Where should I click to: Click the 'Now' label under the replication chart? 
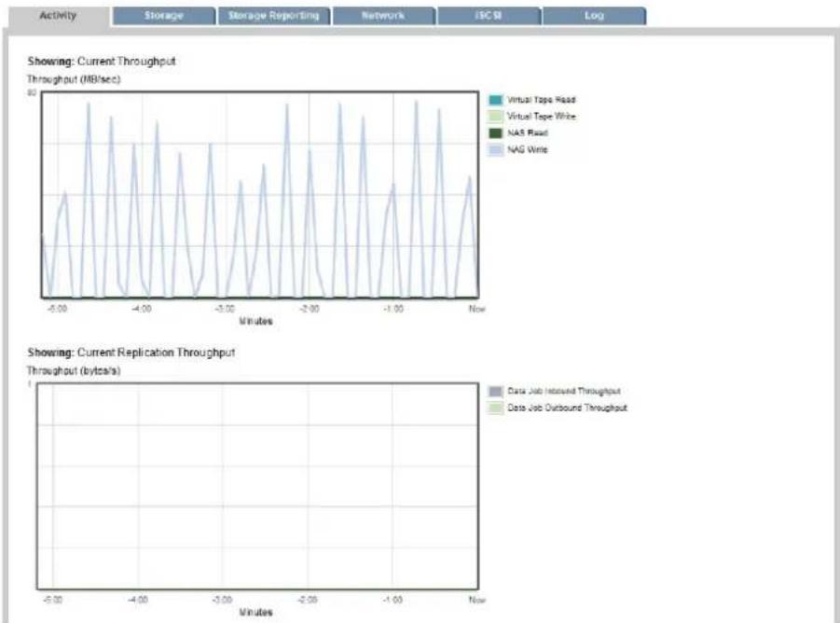(x=476, y=600)
